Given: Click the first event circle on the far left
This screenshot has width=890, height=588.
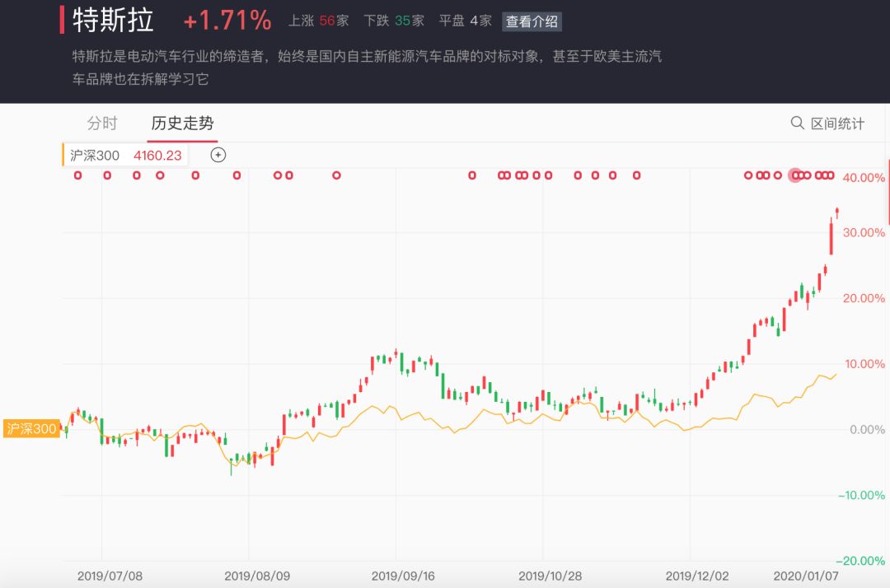Looking at the screenshot, I should coord(78,175).
